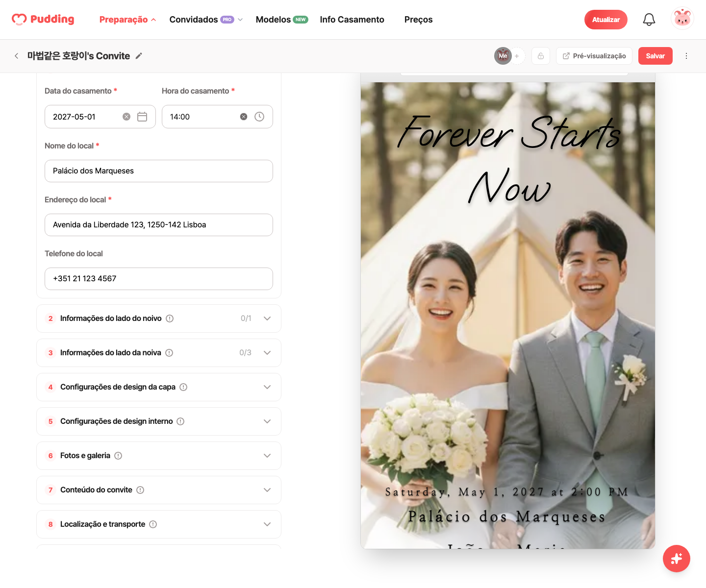This screenshot has height=588, width=706.
Task: Open Pré-visualização of the invitation
Action: 594,56
